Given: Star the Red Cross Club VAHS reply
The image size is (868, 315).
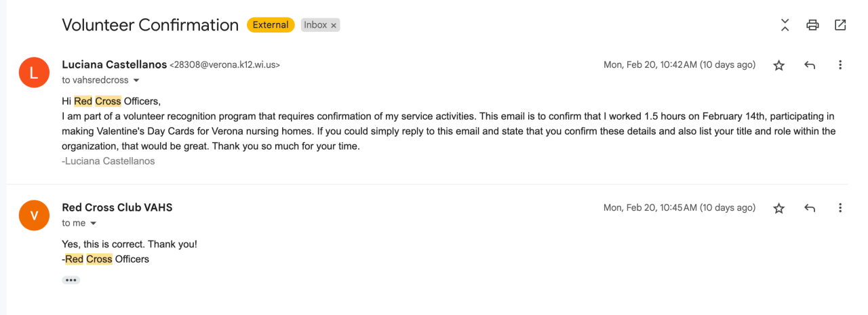Looking at the screenshot, I should pyautogui.click(x=779, y=208).
